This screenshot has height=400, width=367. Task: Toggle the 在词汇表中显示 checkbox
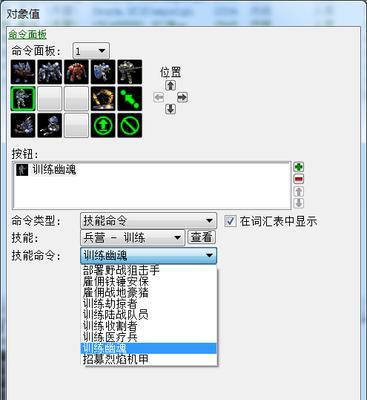point(230,221)
